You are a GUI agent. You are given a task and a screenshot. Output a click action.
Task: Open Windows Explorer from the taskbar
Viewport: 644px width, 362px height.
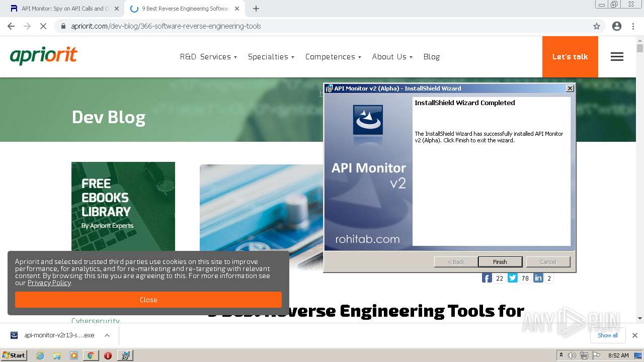[x=57, y=355]
